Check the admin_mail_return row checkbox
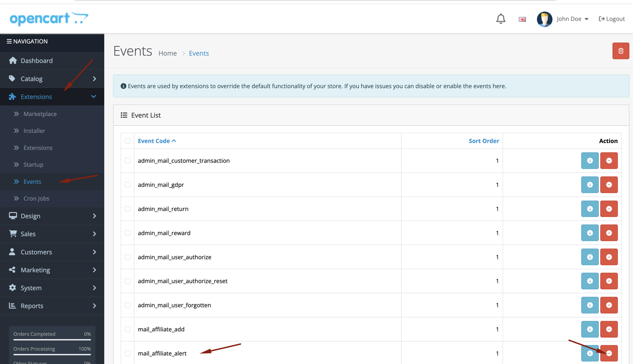The height and width of the screenshot is (364, 633). (128, 209)
